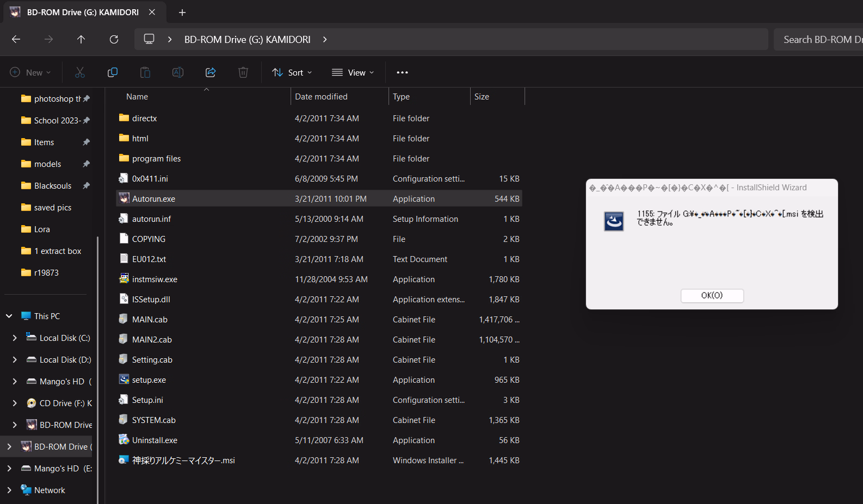The image size is (863, 504).
Task: Click the Rename icon in toolbar
Action: point(178,72)
